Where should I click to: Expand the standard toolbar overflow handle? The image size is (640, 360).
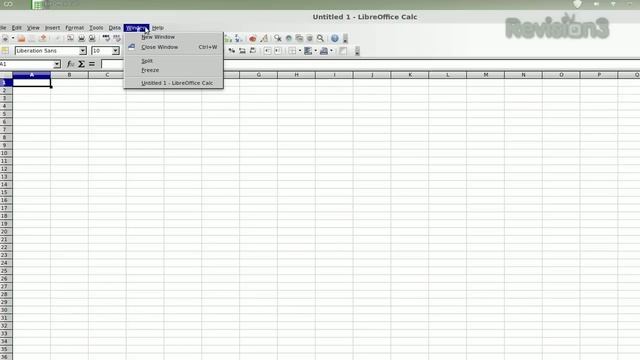[x=345, y=38]
